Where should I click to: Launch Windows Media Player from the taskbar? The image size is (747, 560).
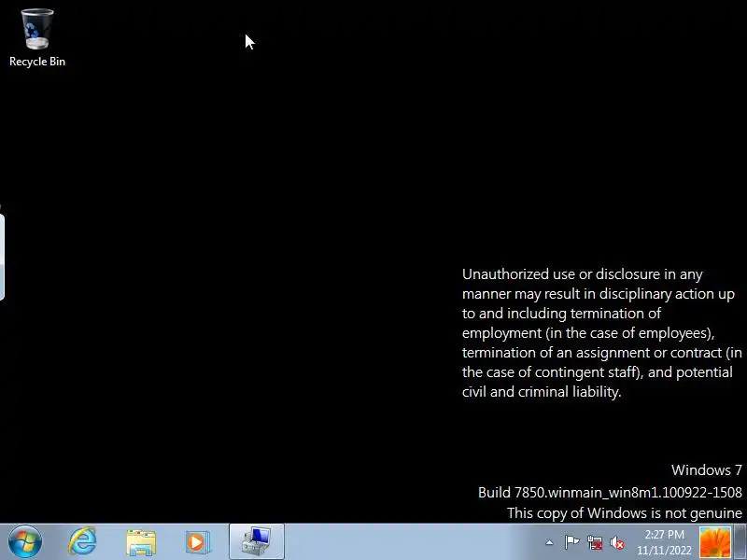(198, 542)
